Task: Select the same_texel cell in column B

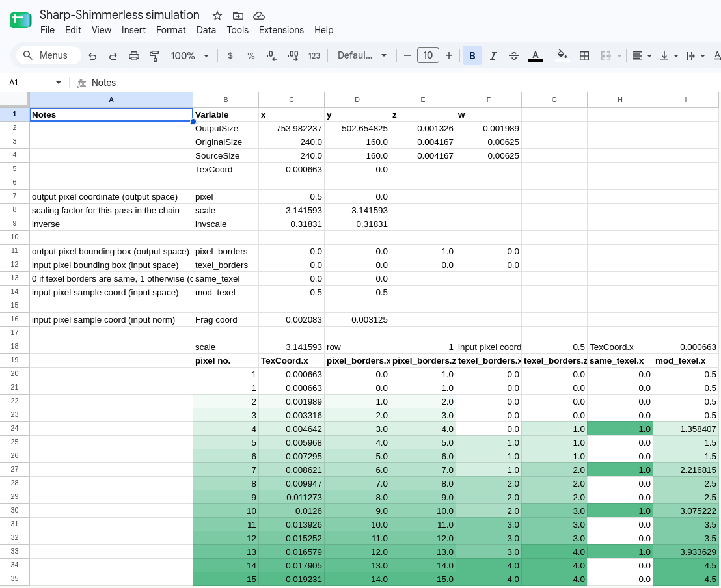Action: pos(225,278)
